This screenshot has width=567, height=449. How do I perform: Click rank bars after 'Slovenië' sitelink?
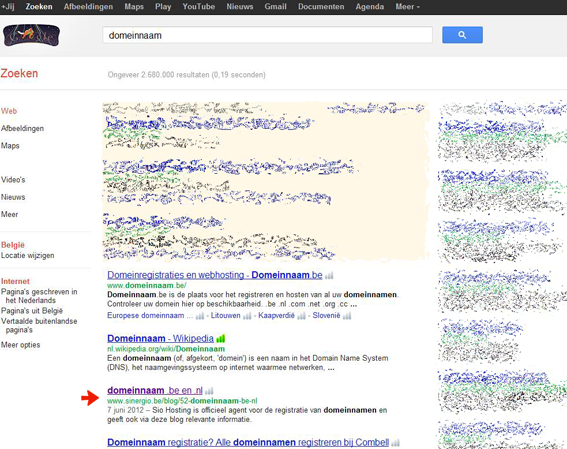[x=347, y=316]
